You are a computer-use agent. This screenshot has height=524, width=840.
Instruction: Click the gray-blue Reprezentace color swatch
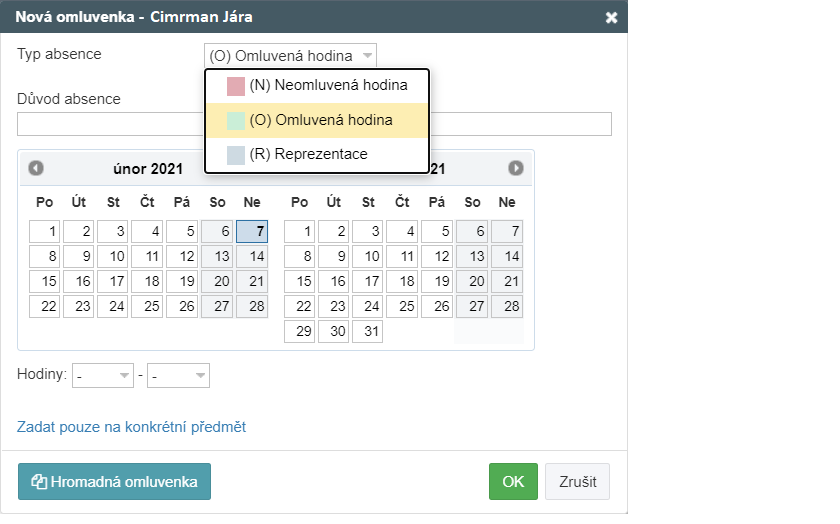236,154
